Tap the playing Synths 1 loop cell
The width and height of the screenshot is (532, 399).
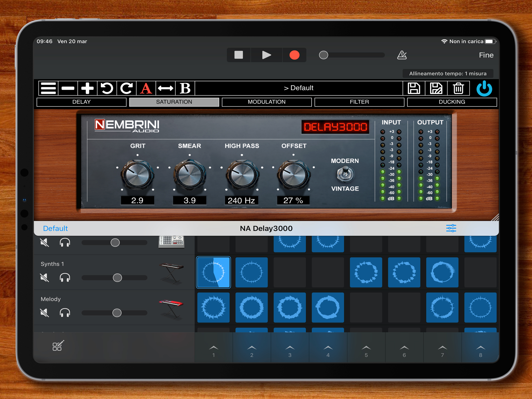(214, 272)
